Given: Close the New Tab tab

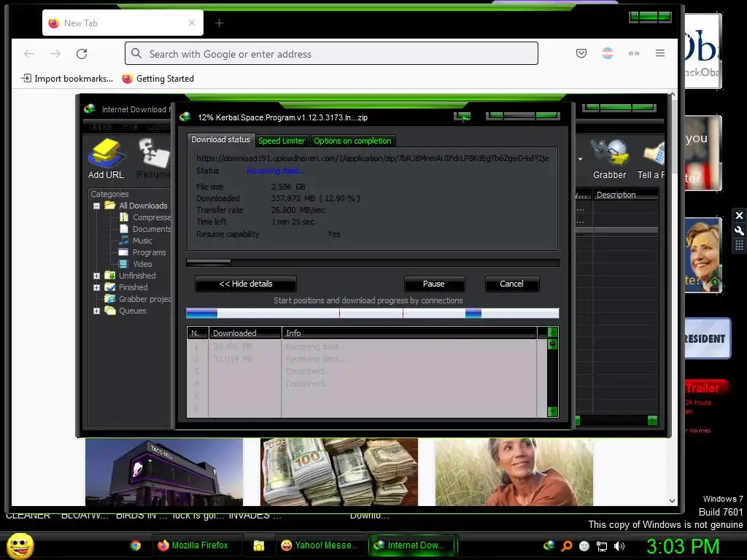Looking at the screenshot, I should pos(192,23).
